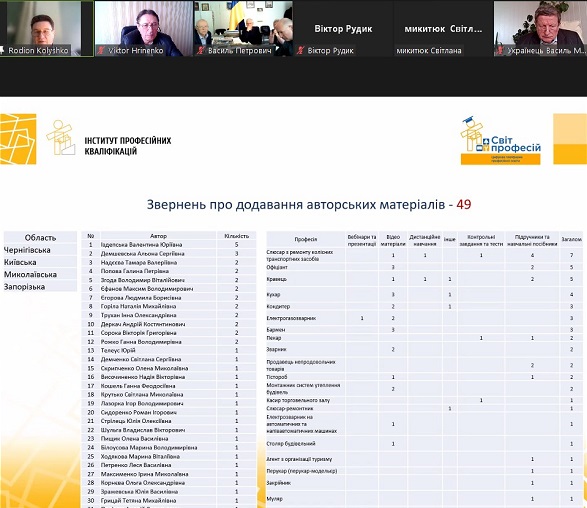Select author row 'Грицай Тетяна Михайлівна'
This screenshot has height=508, width=587.
[169, 501]
